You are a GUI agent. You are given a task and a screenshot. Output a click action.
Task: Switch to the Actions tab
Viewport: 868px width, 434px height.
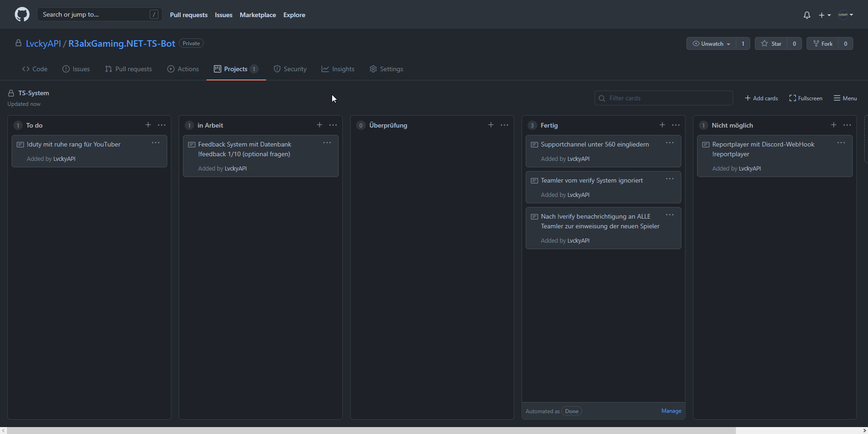[183, 69]
